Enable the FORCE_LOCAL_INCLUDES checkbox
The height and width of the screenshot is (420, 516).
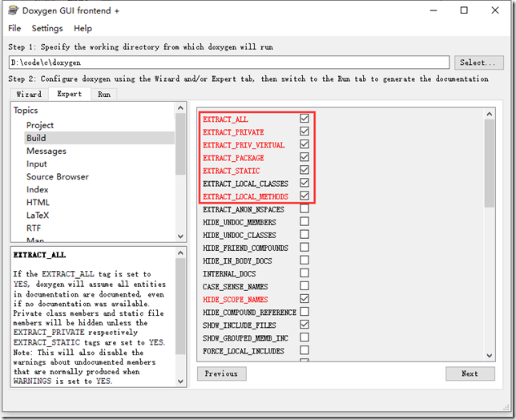coord(304,350)
